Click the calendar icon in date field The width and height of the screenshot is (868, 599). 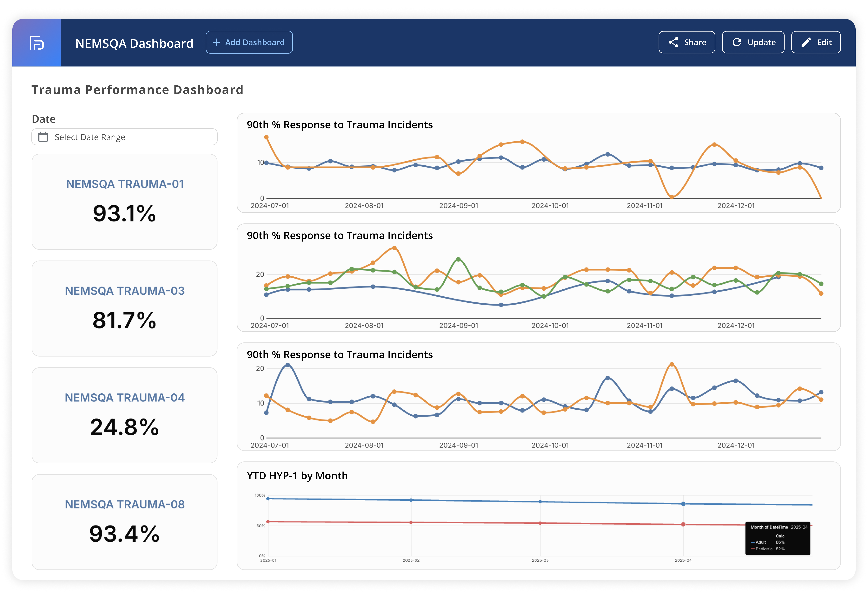(x=43, y=137)
